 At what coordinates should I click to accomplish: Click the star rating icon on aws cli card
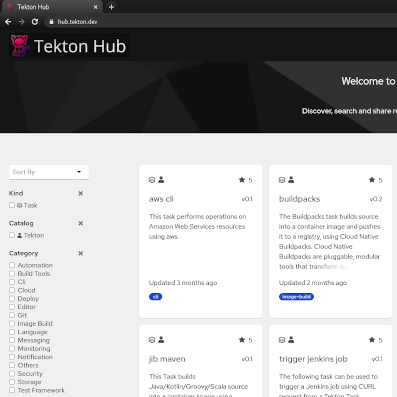point(242,180)
